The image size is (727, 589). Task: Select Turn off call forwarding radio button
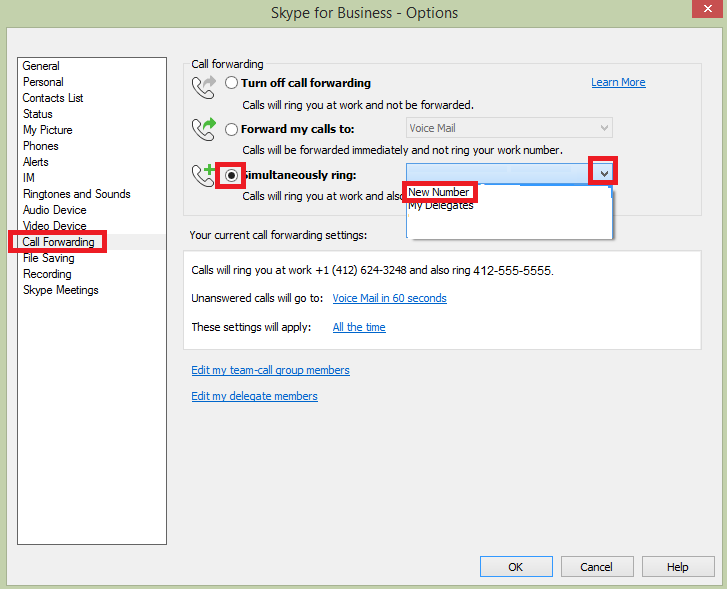tap(231, 83)
